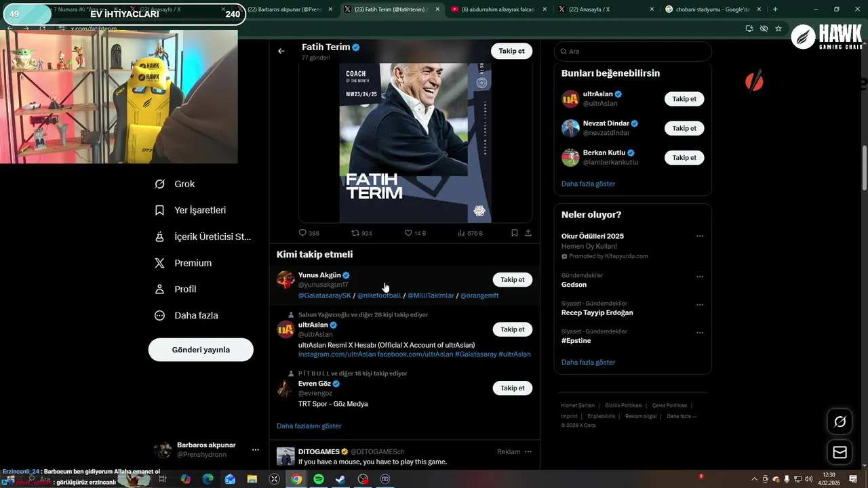Follow ultrAslan in Bunları beğenebilirsin panel
This screenshot has height=488, width=868.
coord(684,99)
